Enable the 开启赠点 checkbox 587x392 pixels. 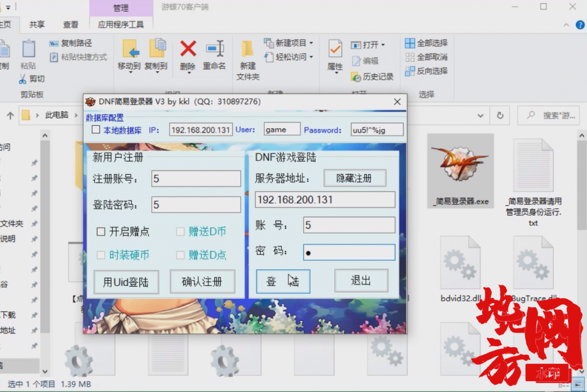coord(101,232)
